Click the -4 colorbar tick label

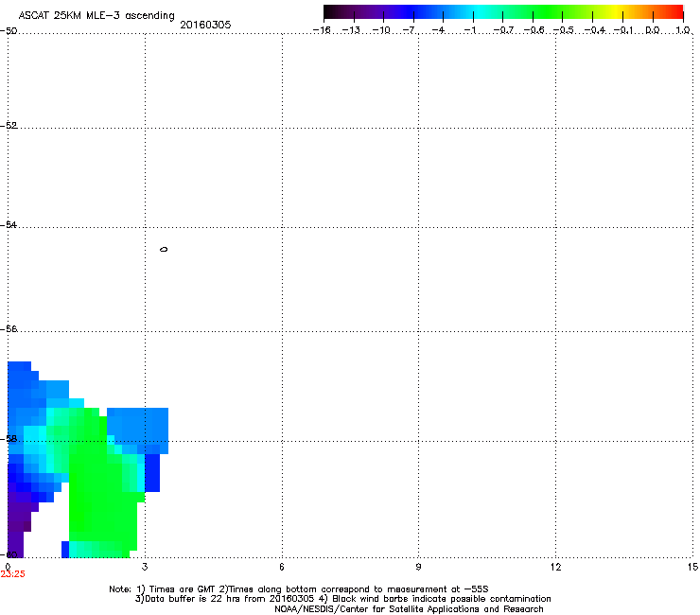[439, 30]
